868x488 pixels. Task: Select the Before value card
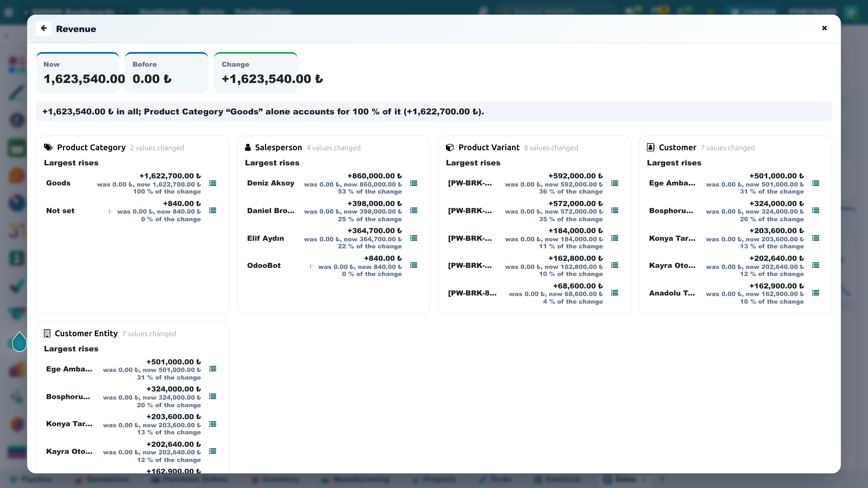[x=167, y=73]
